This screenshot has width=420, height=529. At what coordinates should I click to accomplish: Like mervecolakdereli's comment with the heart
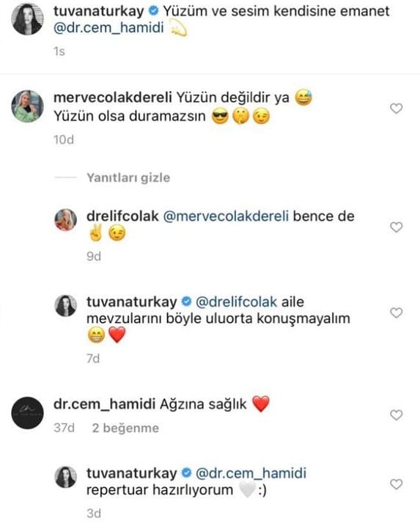click(x=396, y=109)
